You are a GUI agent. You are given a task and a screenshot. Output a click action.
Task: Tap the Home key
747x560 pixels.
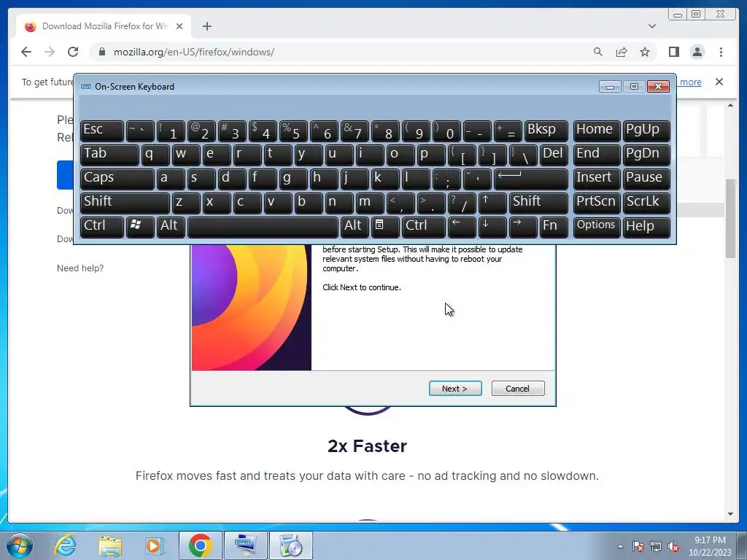point(597,131)
